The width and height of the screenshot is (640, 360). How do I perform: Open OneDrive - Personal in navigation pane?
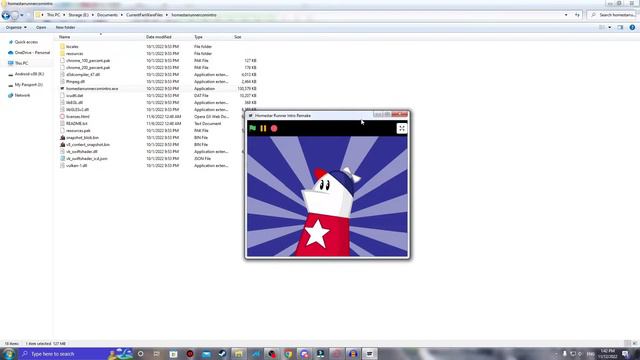(x=32, y=53)
